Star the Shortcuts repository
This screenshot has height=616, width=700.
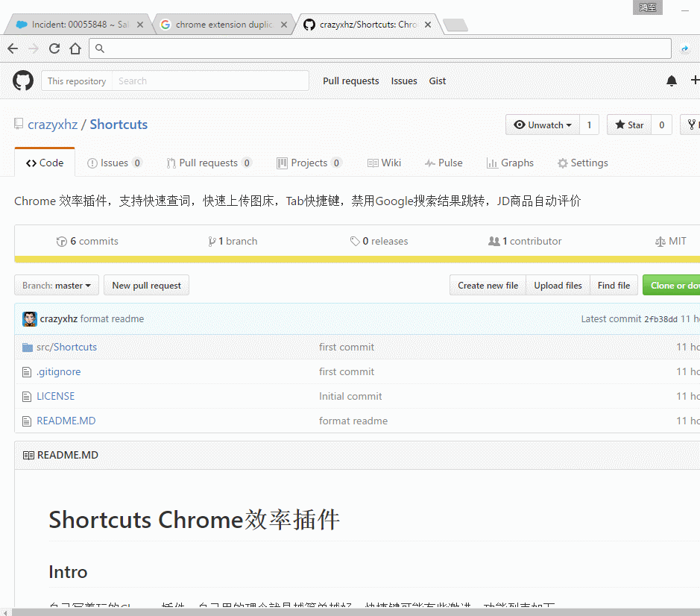[x=629, y=125]
